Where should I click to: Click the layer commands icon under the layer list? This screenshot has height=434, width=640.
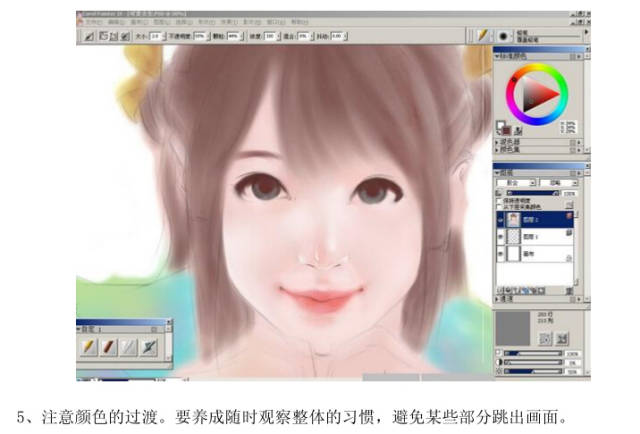pyautogui.click(x=500, y=290)
